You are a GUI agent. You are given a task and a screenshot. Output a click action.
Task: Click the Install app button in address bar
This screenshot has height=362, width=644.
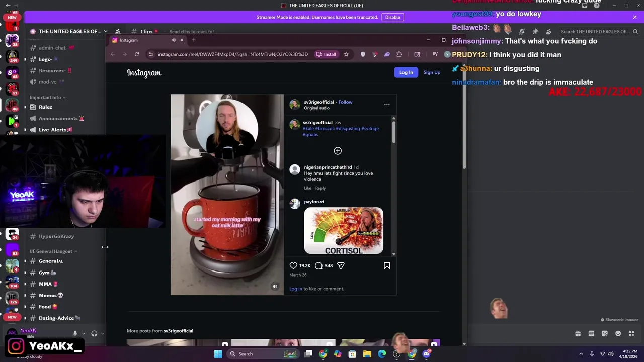[x=326, y=54]
